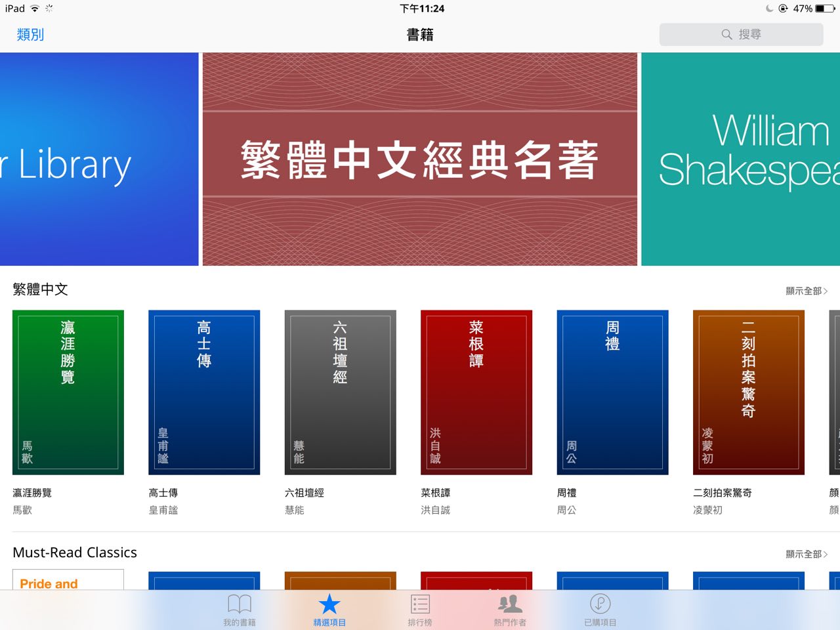The image size is (840, 630).
Task: Open the 菜根譚 book cover
Action: click(x=476, y=392)
